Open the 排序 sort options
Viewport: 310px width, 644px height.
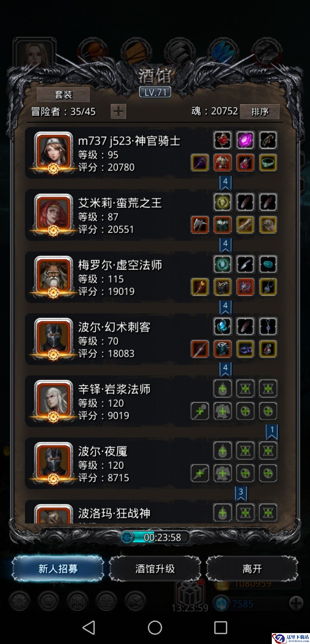(x=259, y=111)
